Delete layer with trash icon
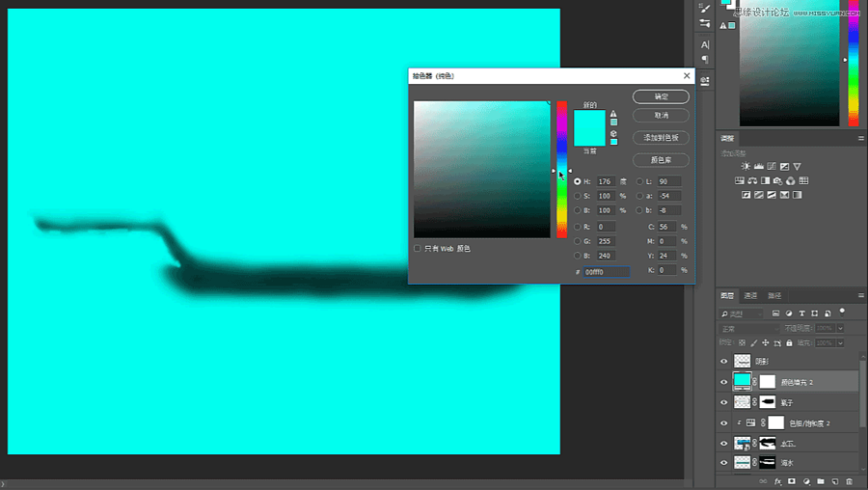Image resolution: width=868 pixels, height=490 pixels. click(850, 481)
